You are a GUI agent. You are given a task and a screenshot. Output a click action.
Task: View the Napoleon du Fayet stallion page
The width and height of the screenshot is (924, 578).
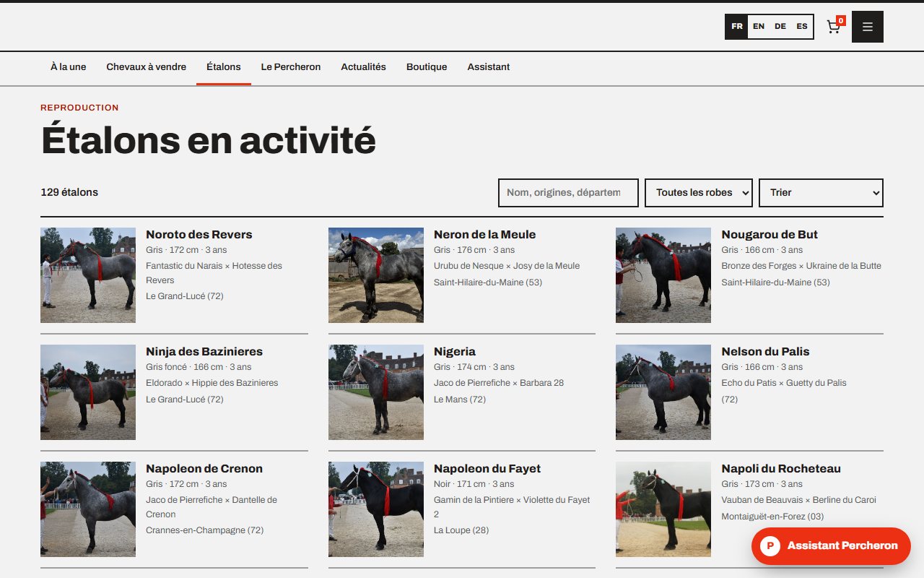(487, 469)
